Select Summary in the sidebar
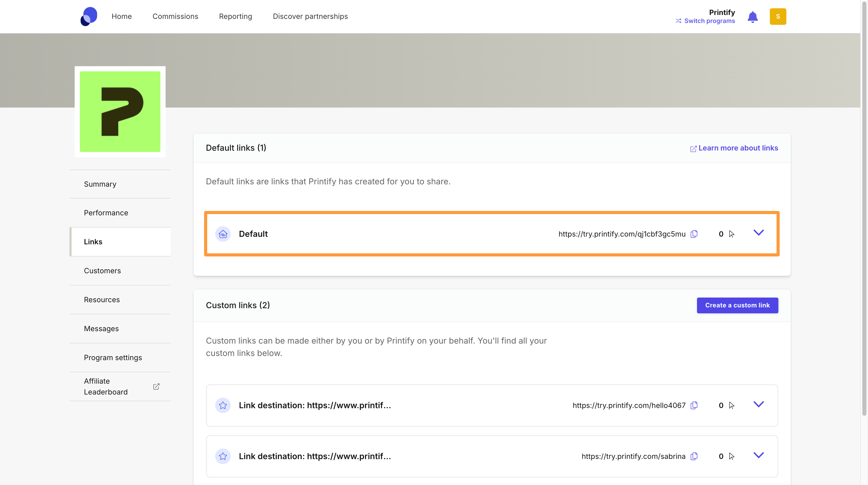Viewport: 868px width, 485px height. click(120, 184)
